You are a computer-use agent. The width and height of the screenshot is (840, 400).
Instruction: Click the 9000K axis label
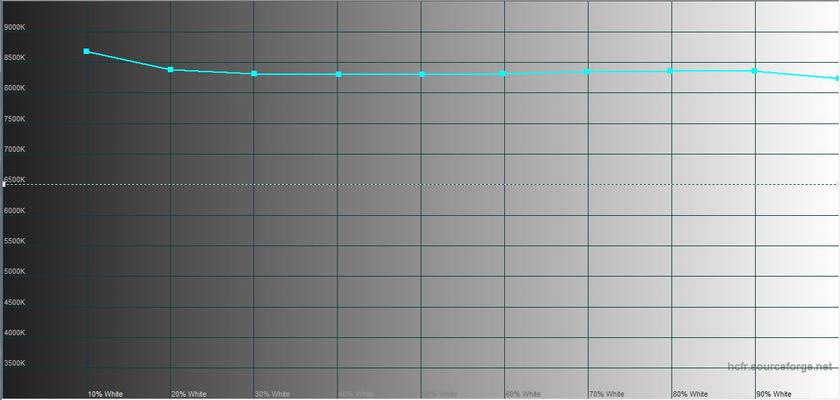tap(15, 27)
